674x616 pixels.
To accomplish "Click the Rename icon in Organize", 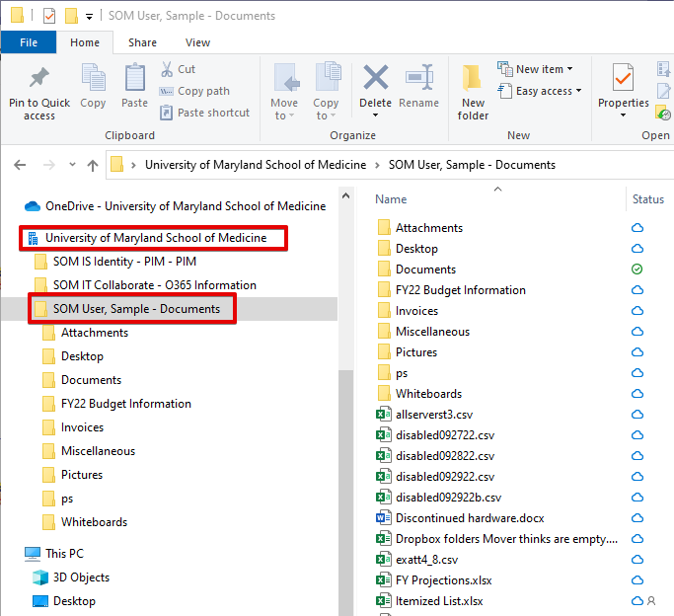I will click(419, 79).
